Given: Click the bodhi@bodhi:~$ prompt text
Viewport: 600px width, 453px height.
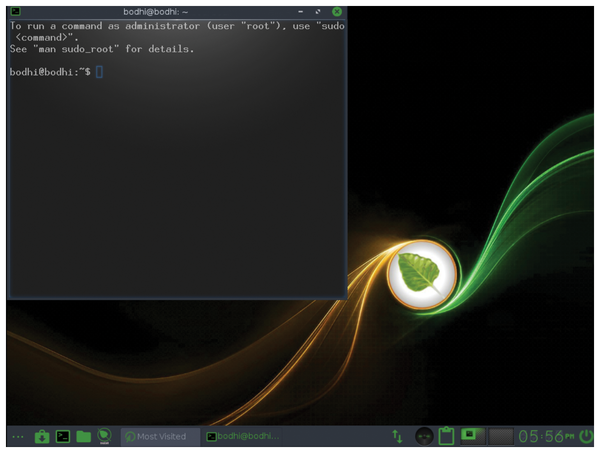Looking at the screenshot, I should 50,72.
